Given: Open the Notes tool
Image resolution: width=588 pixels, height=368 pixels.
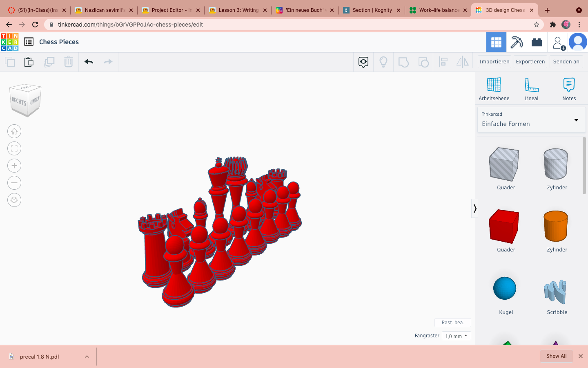Looking at the screenshot, I should 569,89.
